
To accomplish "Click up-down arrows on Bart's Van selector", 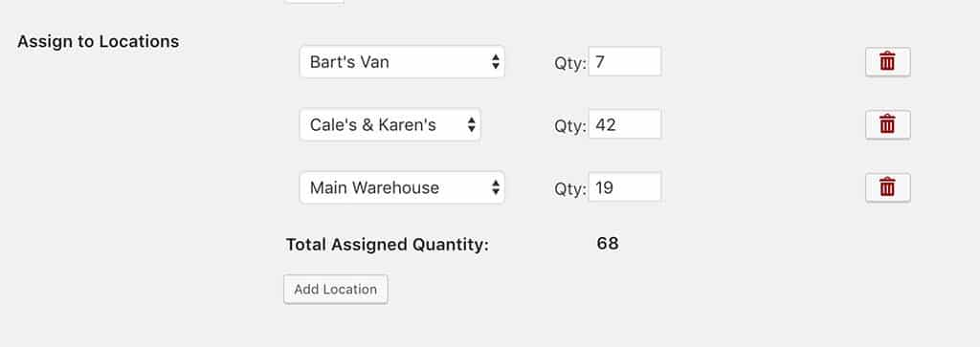I will pyautogui.click(x=495, y=62).
